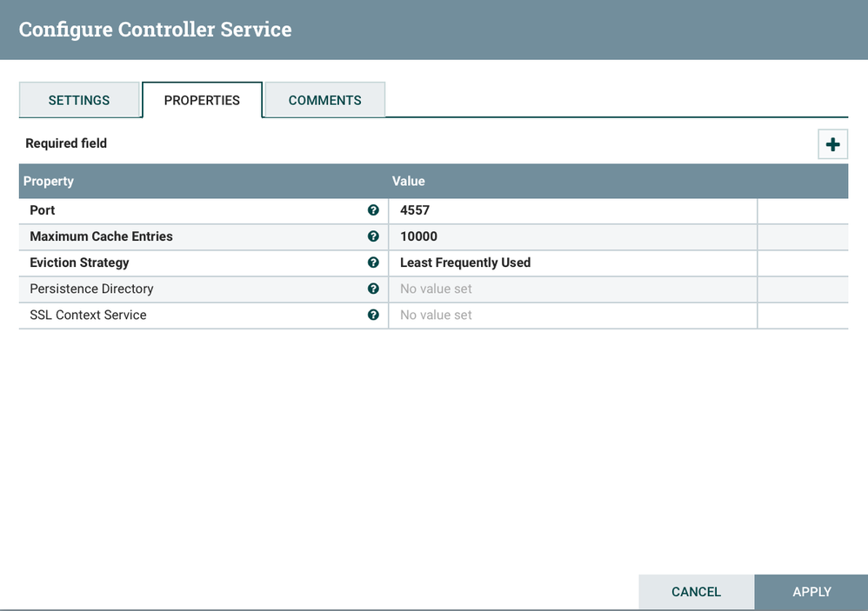Select the Eviction Strategy property name
This screenshot has height=611, width=868.
click(x=79, y=262)
